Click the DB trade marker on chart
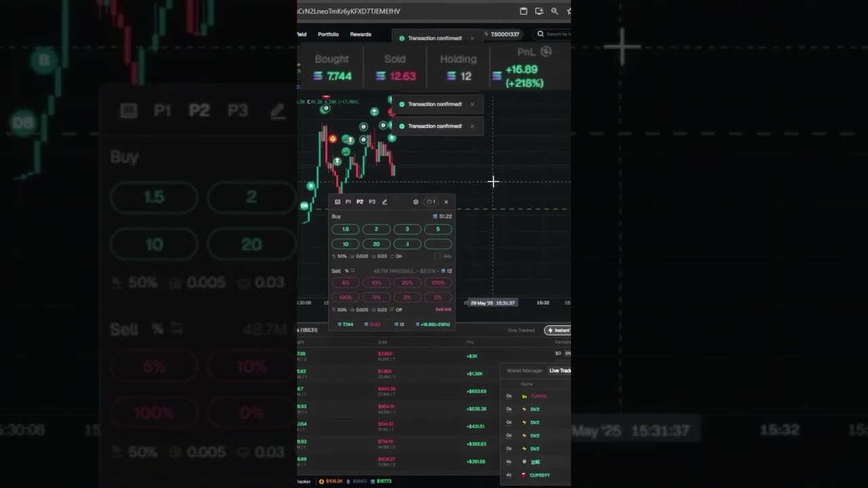Screen dimensions: 868x488 point(304,205)
